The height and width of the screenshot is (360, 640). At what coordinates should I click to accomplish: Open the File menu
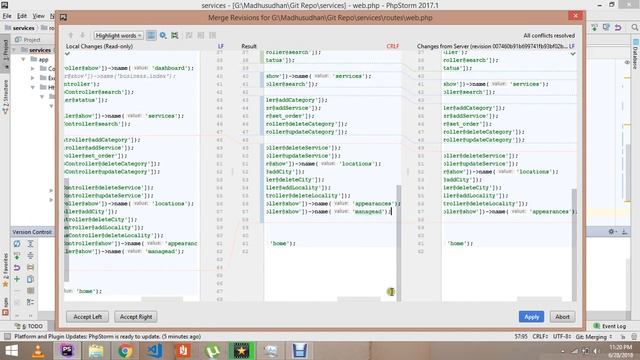click(x=7, y=16)
